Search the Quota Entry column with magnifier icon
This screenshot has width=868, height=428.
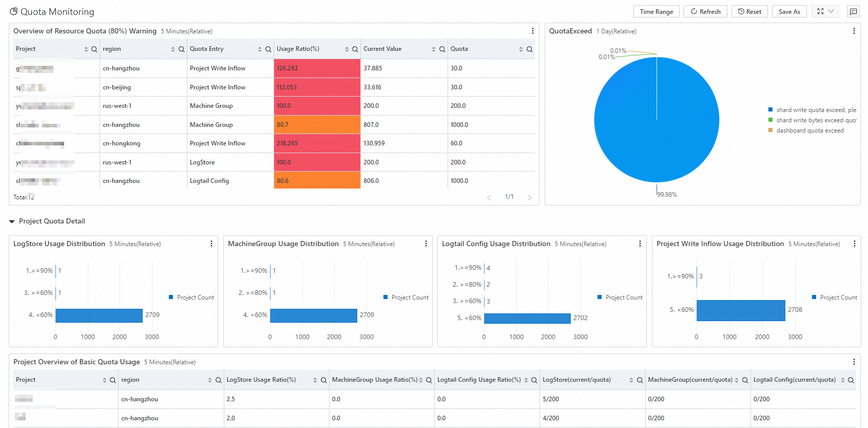tap(268, 49)
